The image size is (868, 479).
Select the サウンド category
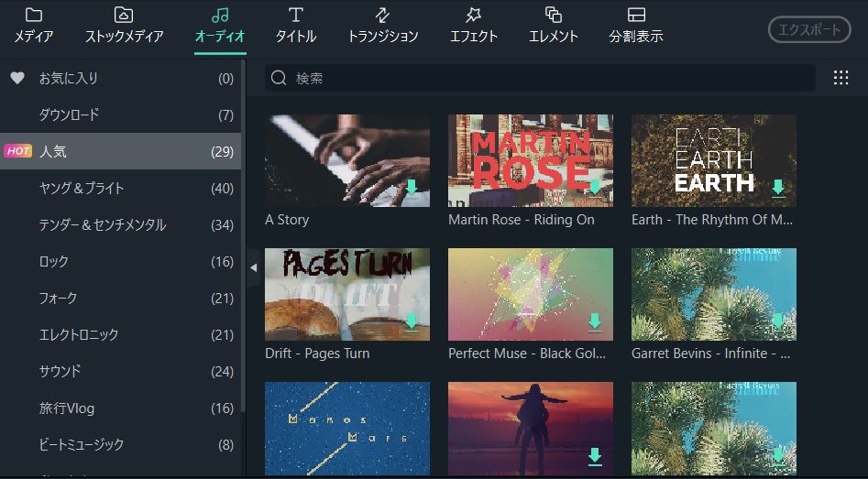click(121, 371)
